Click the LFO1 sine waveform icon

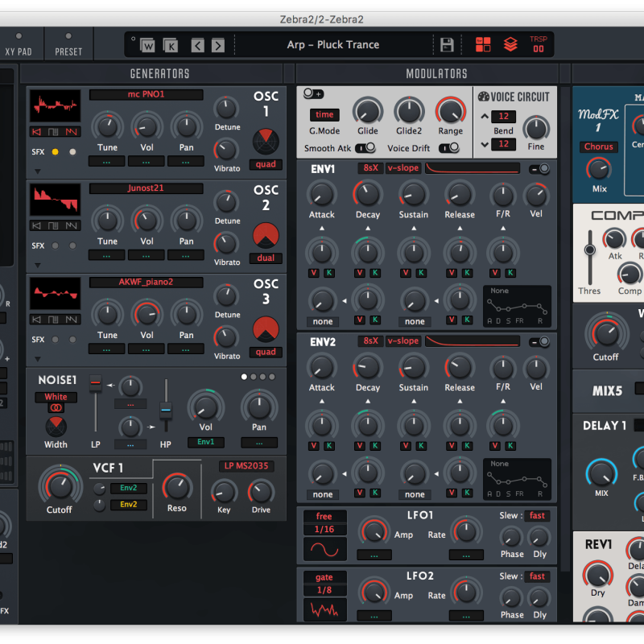[325, 548]
